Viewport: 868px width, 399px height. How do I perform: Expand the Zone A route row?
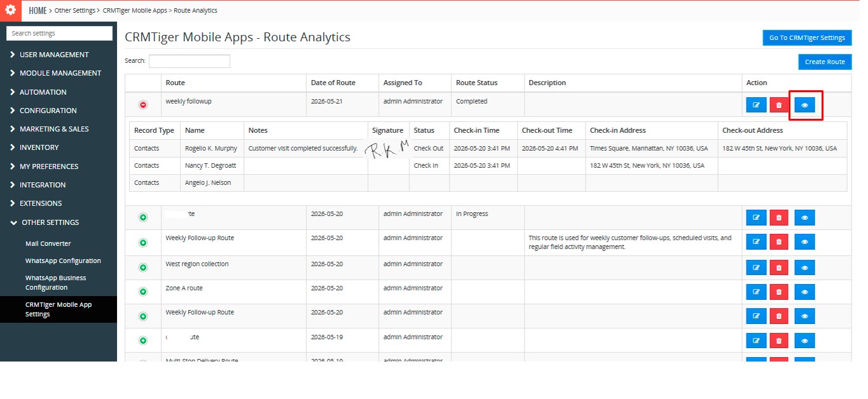pos(143,292)
